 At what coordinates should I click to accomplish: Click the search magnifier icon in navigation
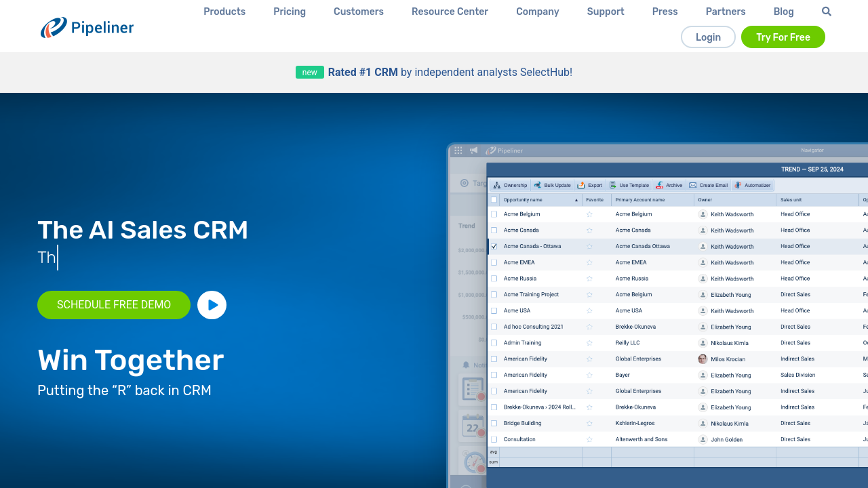click(826, 12)
